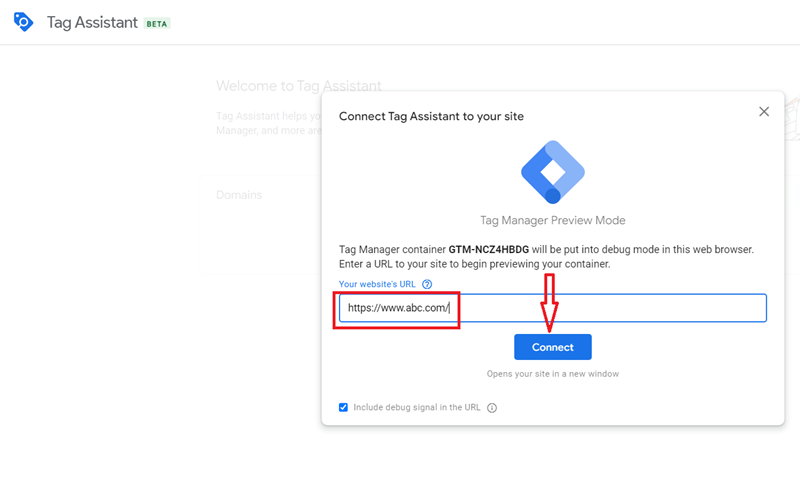This screenshot has height=479, width=800.
Task: Click the blue Connect button
Action: [x=553, y=347]
